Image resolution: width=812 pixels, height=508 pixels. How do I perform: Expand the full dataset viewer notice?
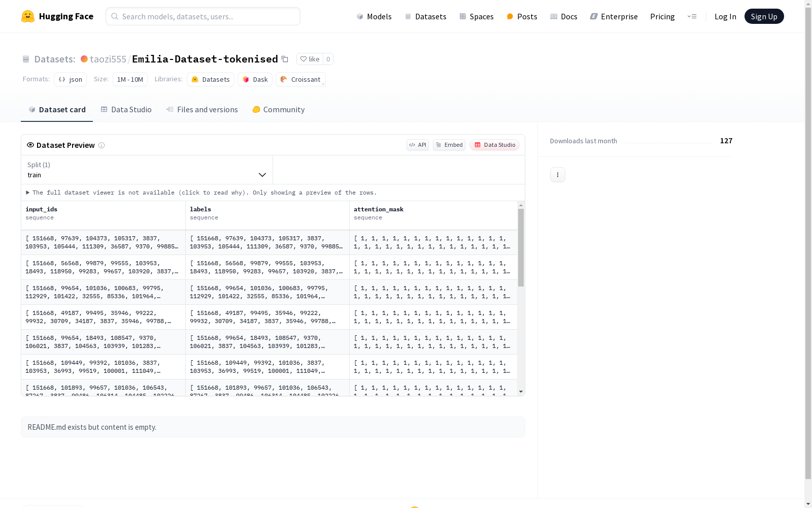201,193
